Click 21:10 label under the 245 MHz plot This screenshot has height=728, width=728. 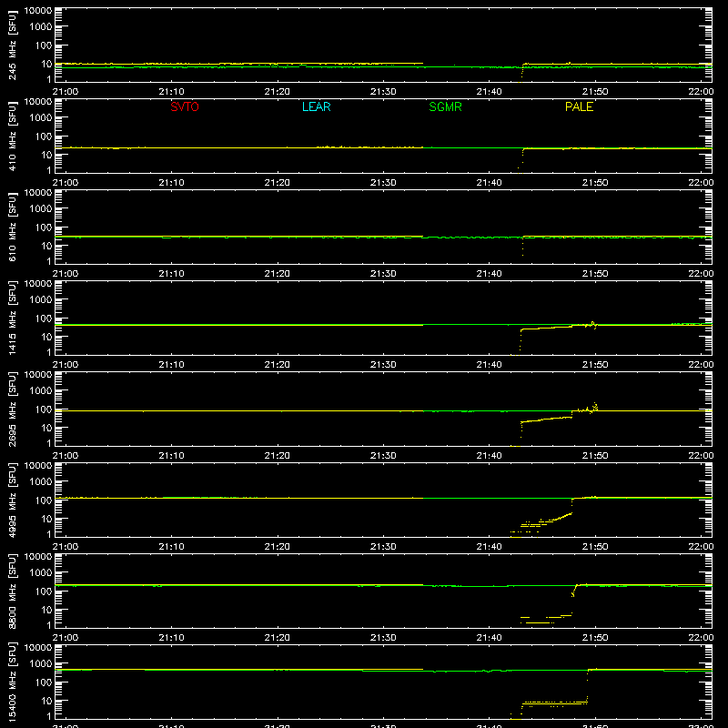[171, 92]
